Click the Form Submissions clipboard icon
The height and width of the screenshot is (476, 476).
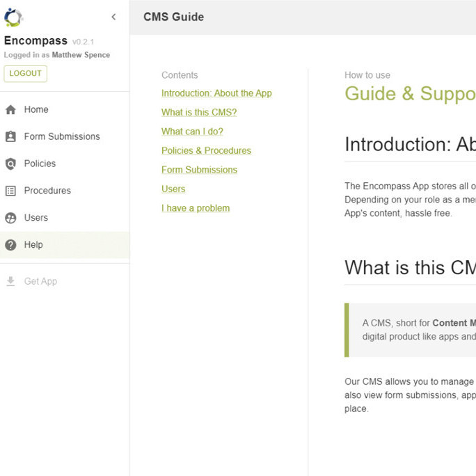tap(10, 137)
